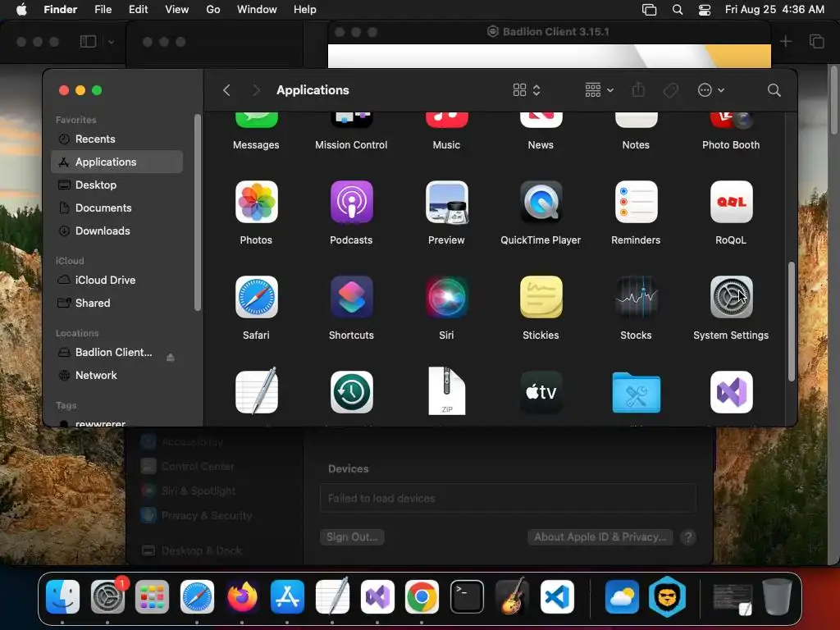Open the Safari app in Applications
The width and height of the screenshot is (840, 630).
pyautogui.click(x=256, y=297)
